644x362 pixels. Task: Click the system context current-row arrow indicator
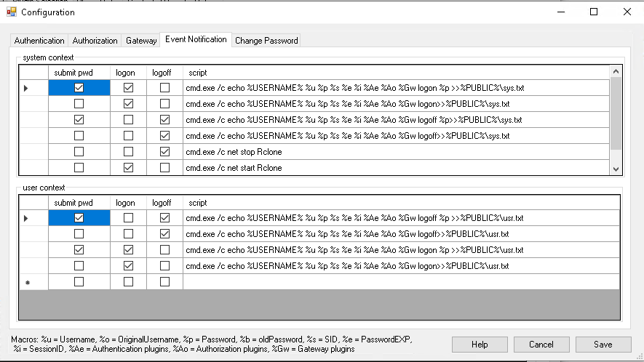pos(27,88)
